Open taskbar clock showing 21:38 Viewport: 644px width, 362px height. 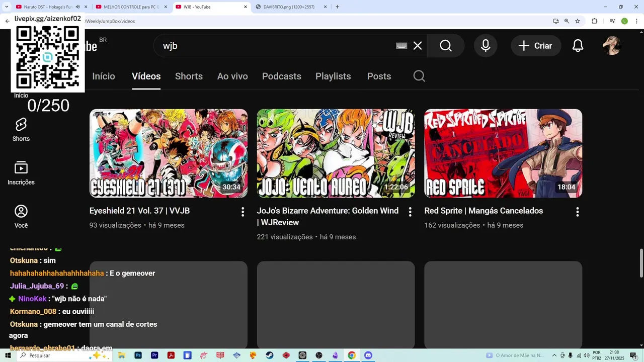coord(614,355)
